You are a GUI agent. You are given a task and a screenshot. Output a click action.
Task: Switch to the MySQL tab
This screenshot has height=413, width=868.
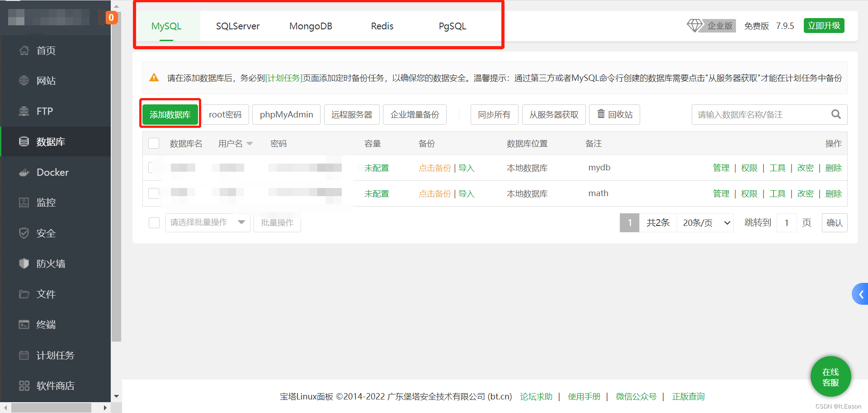(166, 26)
